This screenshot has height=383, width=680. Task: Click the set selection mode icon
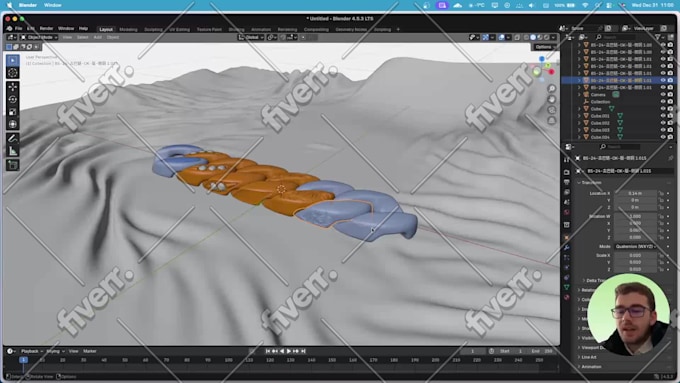[9, 47]
